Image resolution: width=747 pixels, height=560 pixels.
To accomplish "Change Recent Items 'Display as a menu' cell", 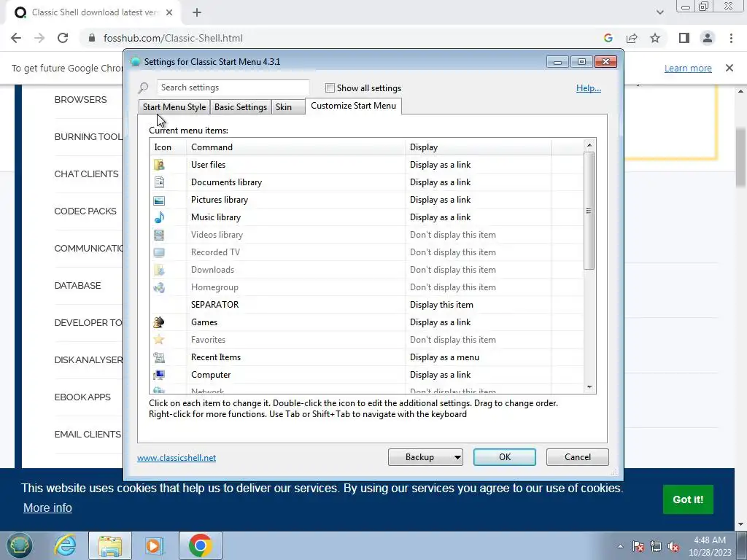I will tap(479, 357).
